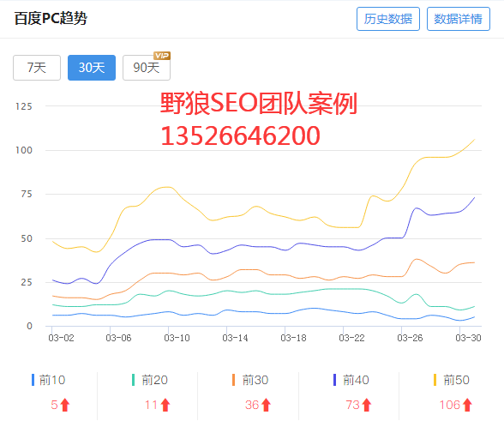Click the orange 前30 line end point
Viewport: 504px width, 433px height.
tap(475, 262)
